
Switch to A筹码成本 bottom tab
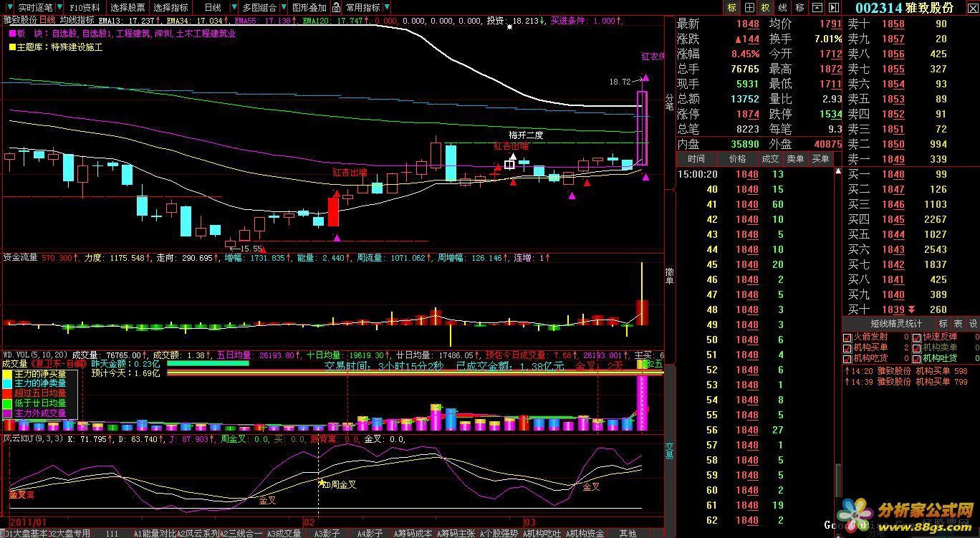tap(413, 533)
